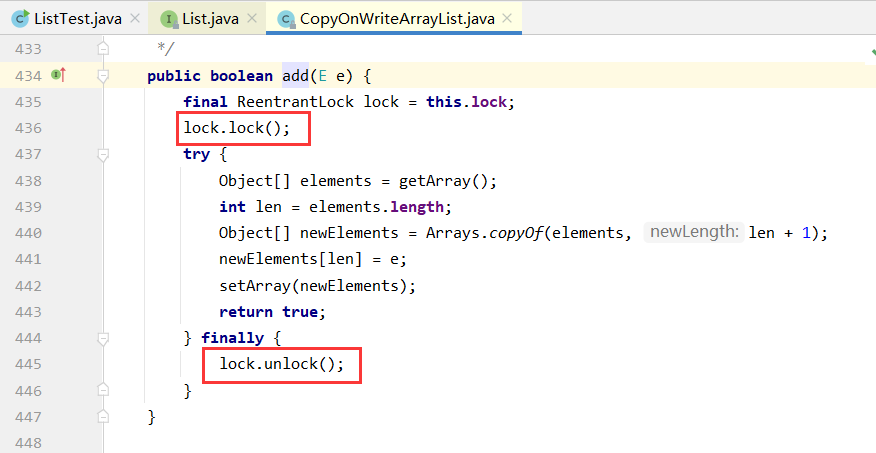Viewport: 876px width, 453px height.
Task: Collapse the finally block fold at line 444
Action: pyautogui.click(x=103, y=338)
